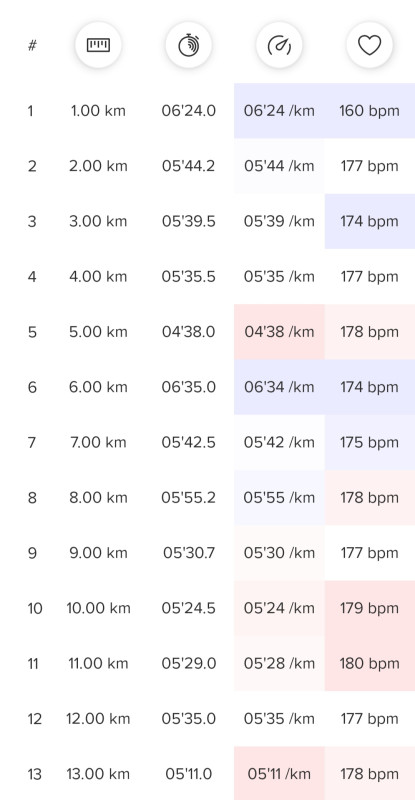The width and height of the screenshot is (415, 800).
Task: Select lap 12 time 05'35.0
Action: (x=188, y=719)
